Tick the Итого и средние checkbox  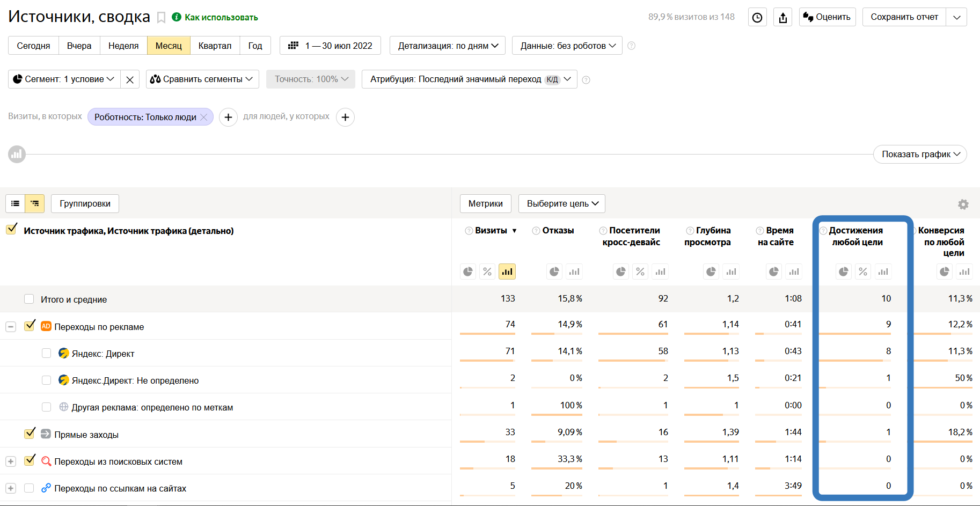[x=29, y=299]
